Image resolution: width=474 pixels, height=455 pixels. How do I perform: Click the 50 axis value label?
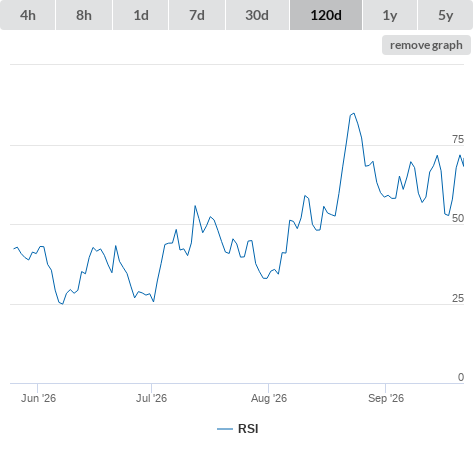pyautogui.click(x=458, y=218)
